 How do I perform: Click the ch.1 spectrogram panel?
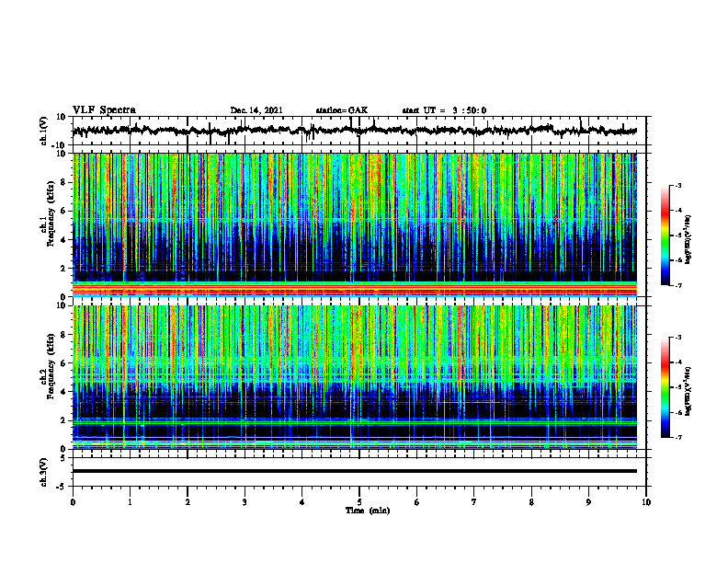tap(355, 224)
